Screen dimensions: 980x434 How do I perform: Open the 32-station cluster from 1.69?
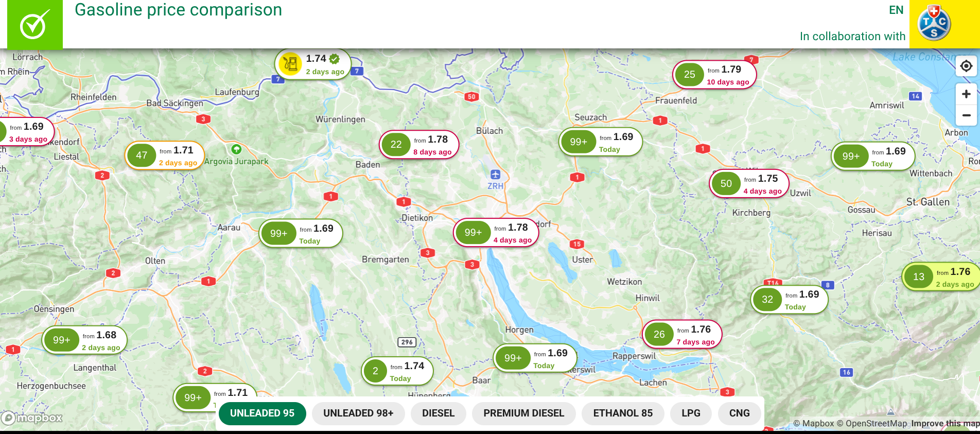(x=790, y=300)
